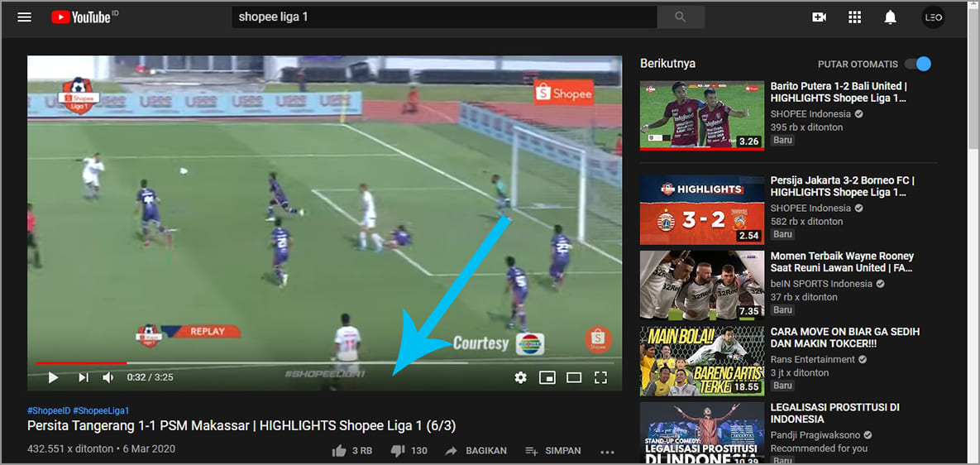The image size is (980, 465).
Task: Enable miniplayer mode
Action: pos(547,377)
